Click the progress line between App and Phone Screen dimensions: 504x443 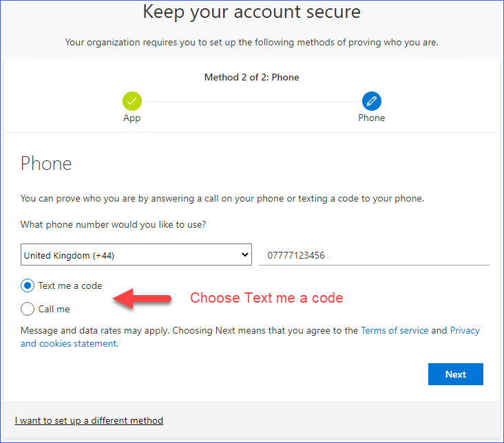[251, 101]
